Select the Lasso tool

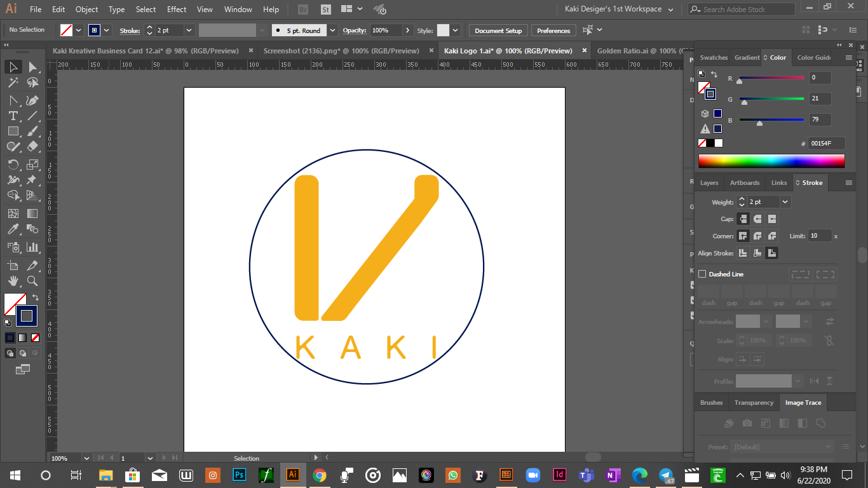point(32,83)
